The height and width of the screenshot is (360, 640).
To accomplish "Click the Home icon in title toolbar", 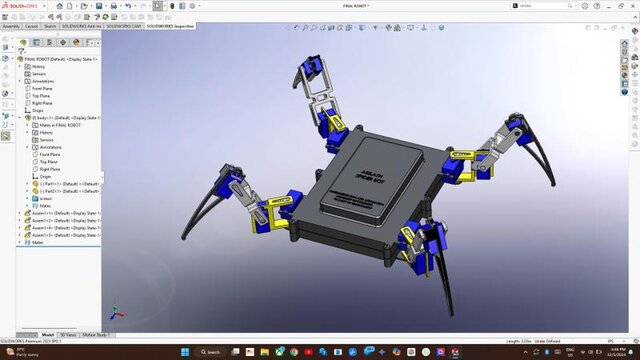I will click(60, 6).
